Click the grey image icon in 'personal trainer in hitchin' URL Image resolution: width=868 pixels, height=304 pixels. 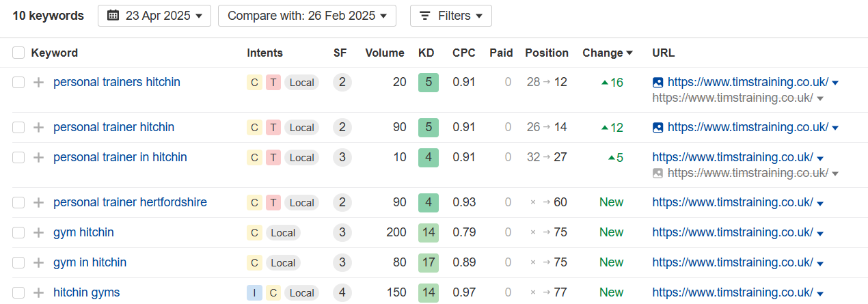pyautogui.click(x=658, y=174)
